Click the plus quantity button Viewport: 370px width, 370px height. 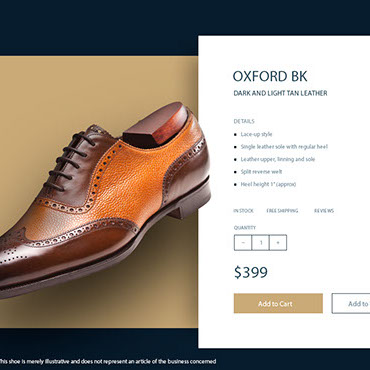[278, 243]
